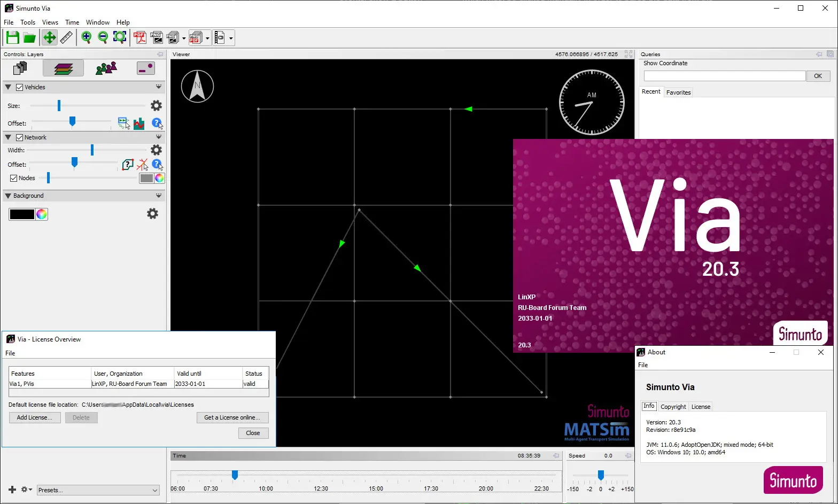The width and height of the screenshot is (838, 504).
Task: Uncheck the Nodes checkbox
Action: coord(14,178)
